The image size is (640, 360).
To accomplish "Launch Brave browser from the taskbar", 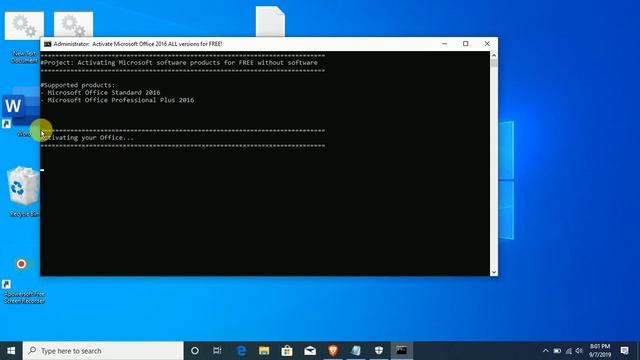I will point(333,351).
